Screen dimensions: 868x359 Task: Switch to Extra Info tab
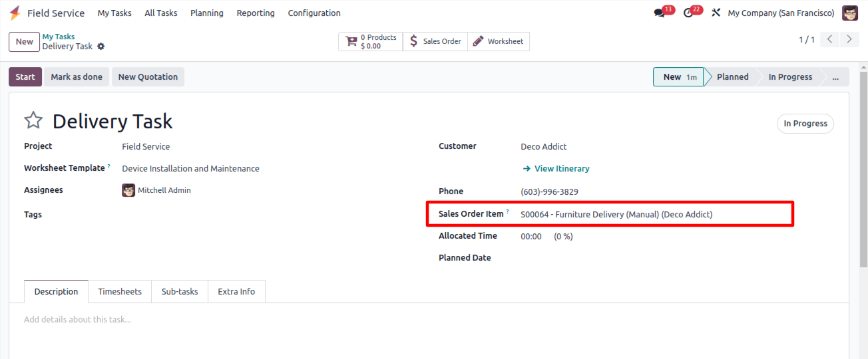[x=236, y=292]
